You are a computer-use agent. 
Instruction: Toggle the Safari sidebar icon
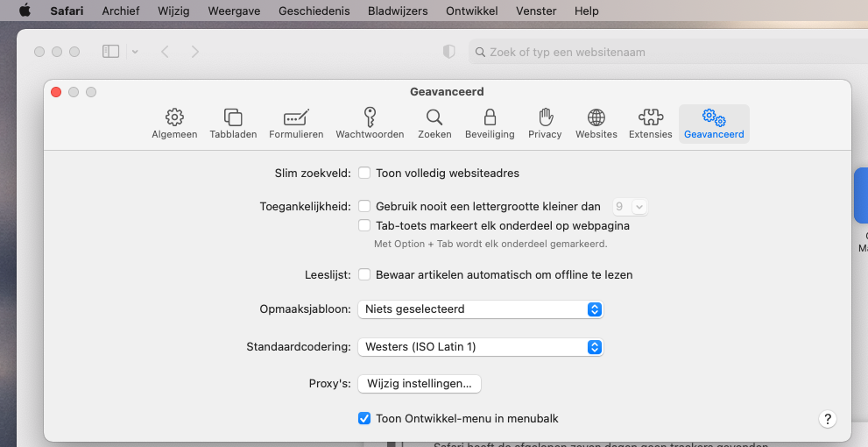tap(110, 52)
